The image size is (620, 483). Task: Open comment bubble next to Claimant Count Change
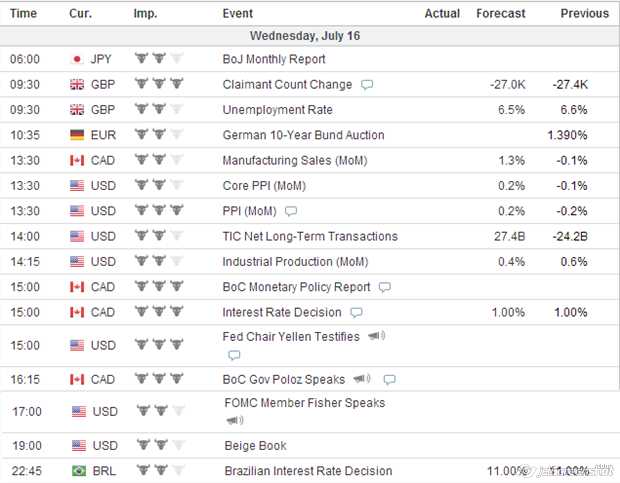click(367, 85)
